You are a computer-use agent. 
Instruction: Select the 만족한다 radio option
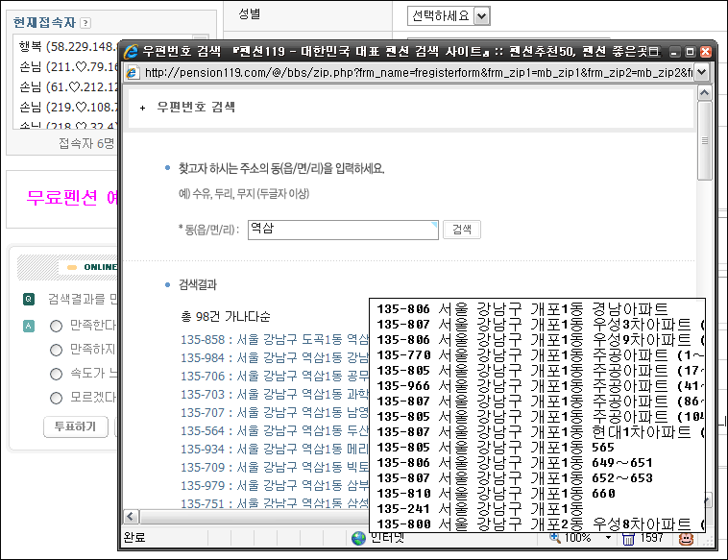[x=56, y=326]
